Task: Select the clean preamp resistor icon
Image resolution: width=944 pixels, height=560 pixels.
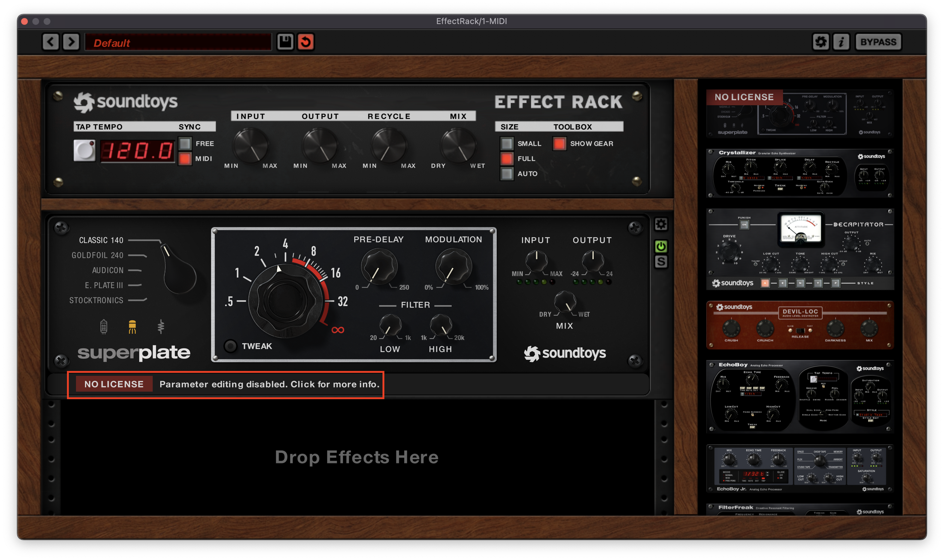Action: tap(161, 327)
